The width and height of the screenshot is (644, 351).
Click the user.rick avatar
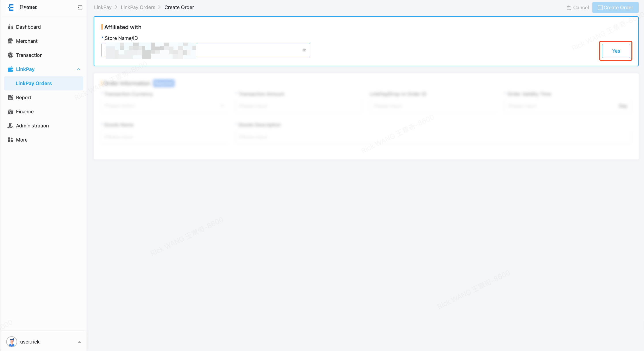tap(11, 342)
